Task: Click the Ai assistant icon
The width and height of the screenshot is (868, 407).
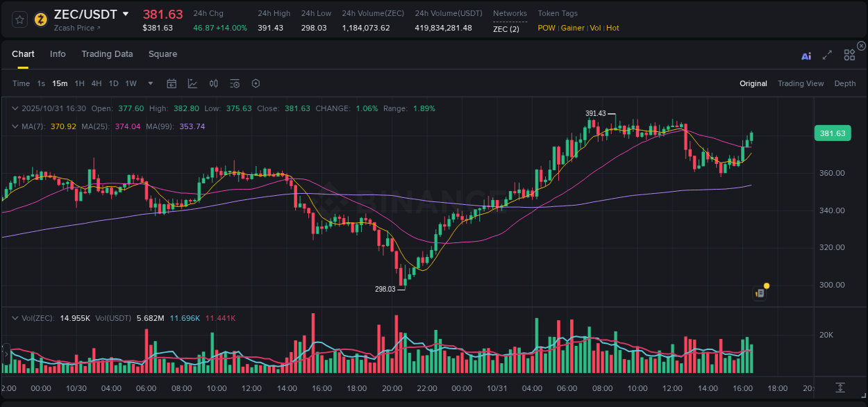Action: click(806, 56)
